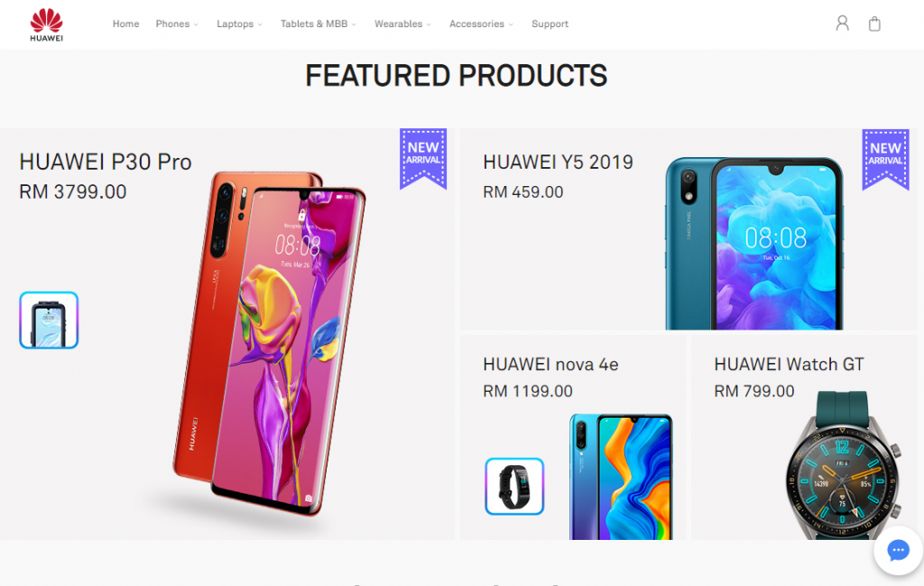Expand the Laptops dropdown menu
This screenshot has width=924, height=586.
(x=239, y=24)
